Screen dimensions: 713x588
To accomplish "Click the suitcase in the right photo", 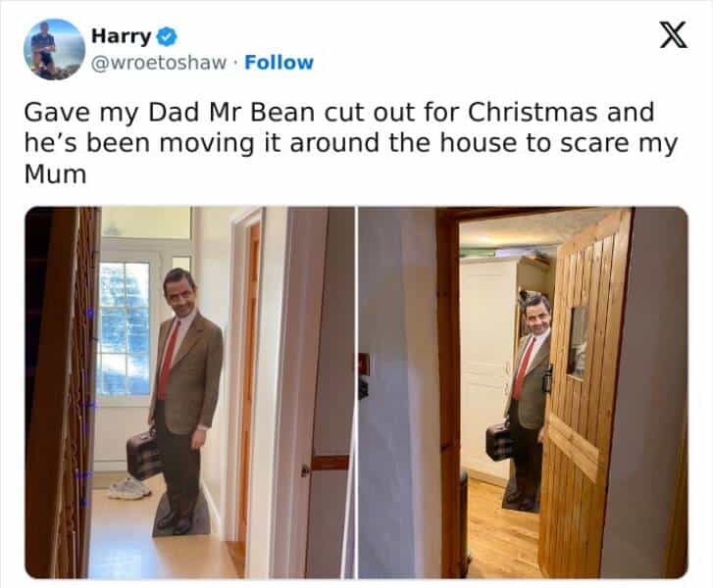I will pyautogui.click(x=498, y=442).
